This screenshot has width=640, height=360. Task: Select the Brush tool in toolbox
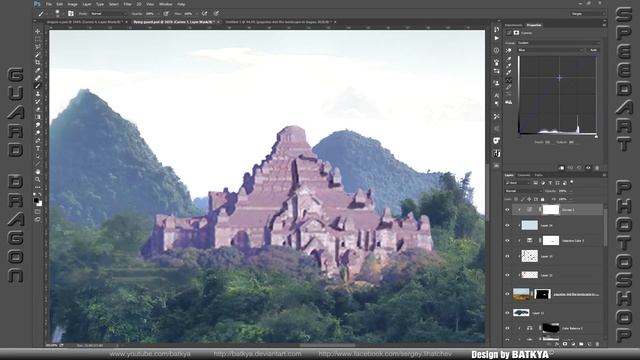pyautogui.click(x=38, y=86)
